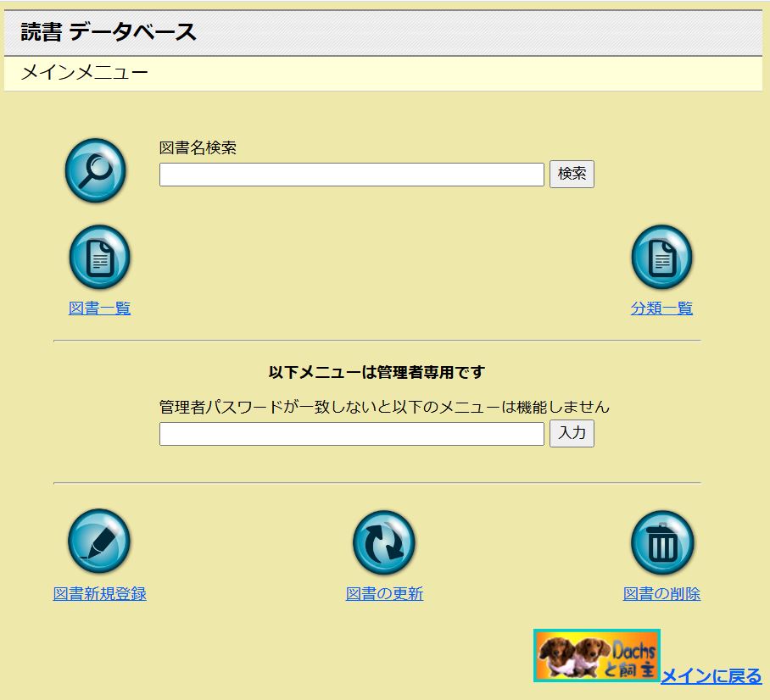Click the trash can icon for 図書の削除
The image size is (770, 700).
pyautogui.click(x=662, y=542)
